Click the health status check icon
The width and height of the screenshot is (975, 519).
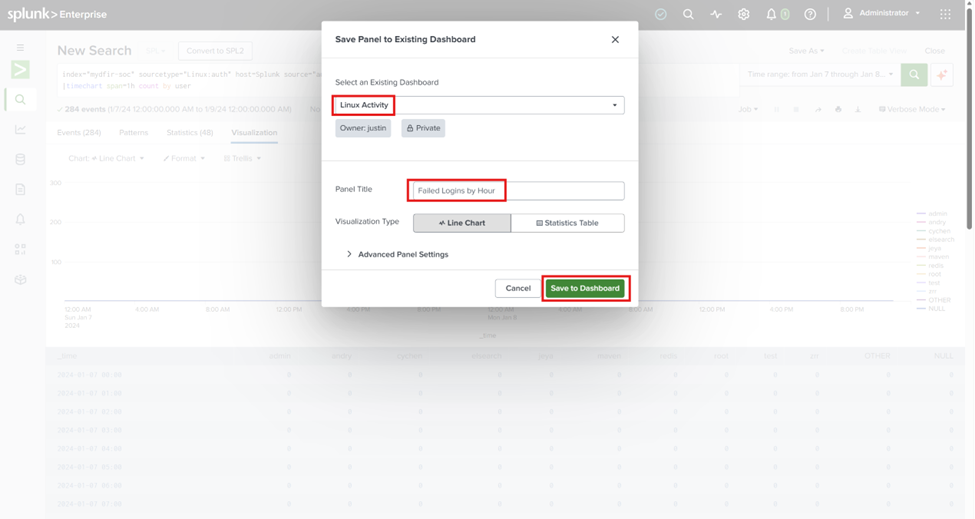pos(660,14)
